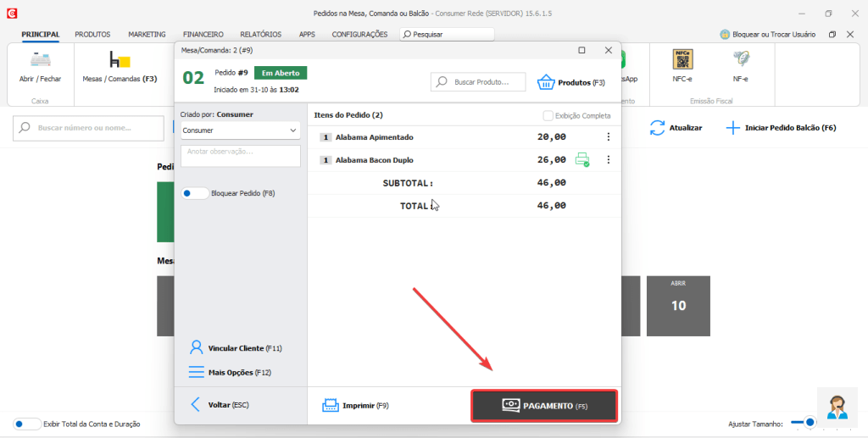Click the printer status icon beside Alabama Bacon Duplo
Screen dimensions: 868x438
click(x=582, y=159)
